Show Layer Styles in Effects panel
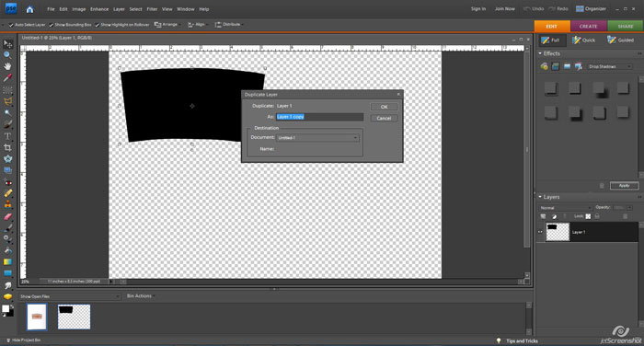Viewport: 644px width, 346px height. click(556, 66)
